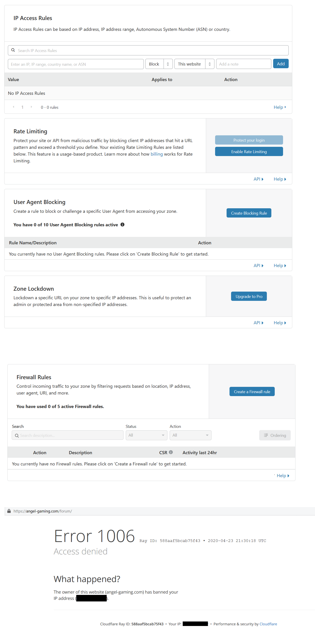This screenshot has height=644, width=315.
Task: Go to next page of IP Access Rules
Action: coord(31,107)
